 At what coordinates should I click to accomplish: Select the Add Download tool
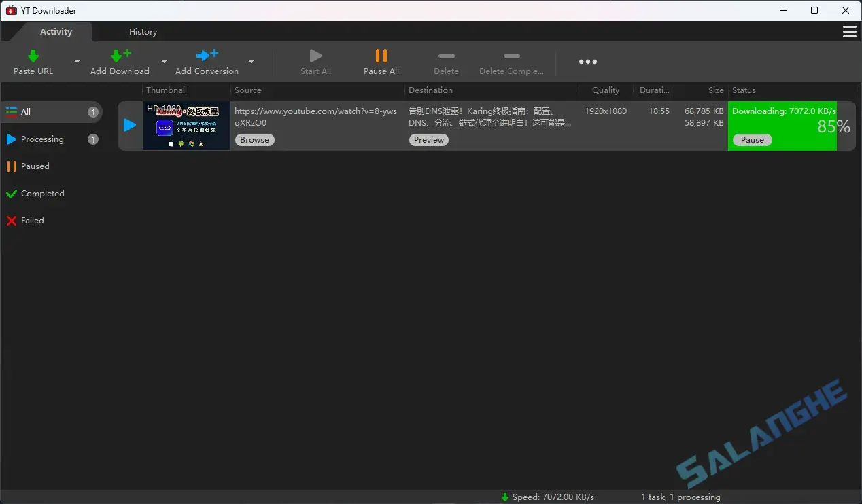[120, 56]
